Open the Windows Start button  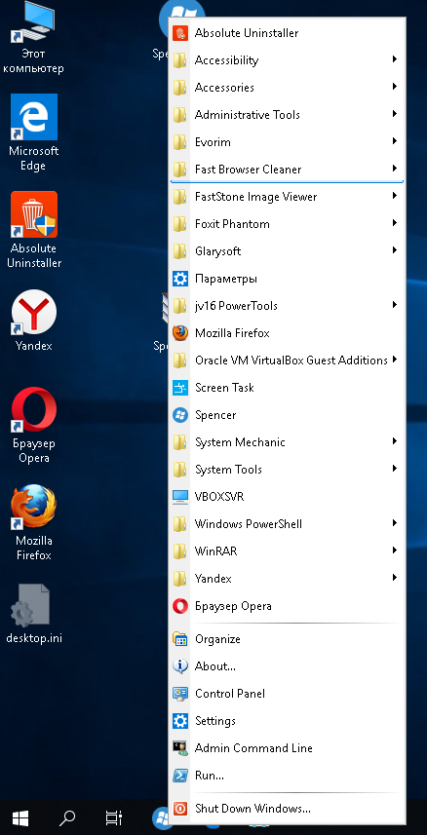[20, 818]
